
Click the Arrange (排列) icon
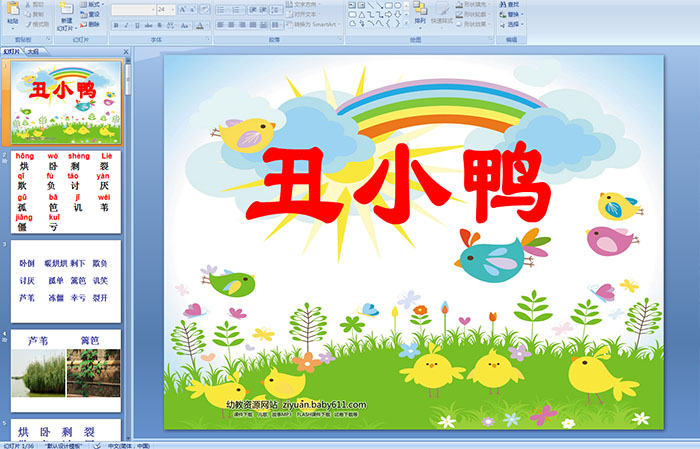pos(420,8)
